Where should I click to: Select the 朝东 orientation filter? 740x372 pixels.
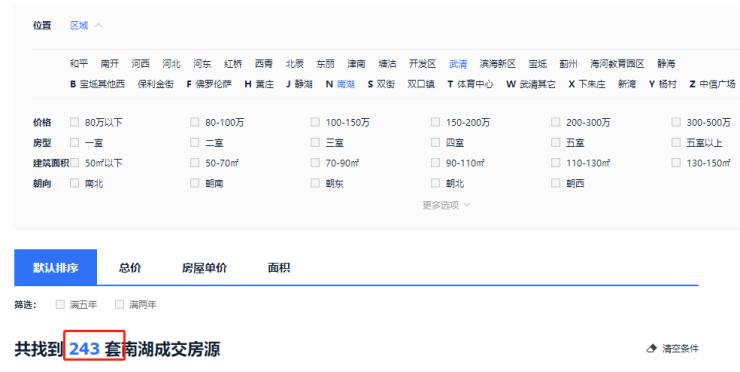(315, 183)
